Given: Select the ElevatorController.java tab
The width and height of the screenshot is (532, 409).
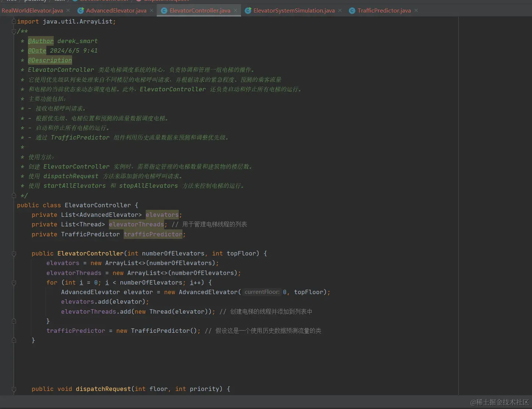Looking at the screenshot, I should coord(200,11).
